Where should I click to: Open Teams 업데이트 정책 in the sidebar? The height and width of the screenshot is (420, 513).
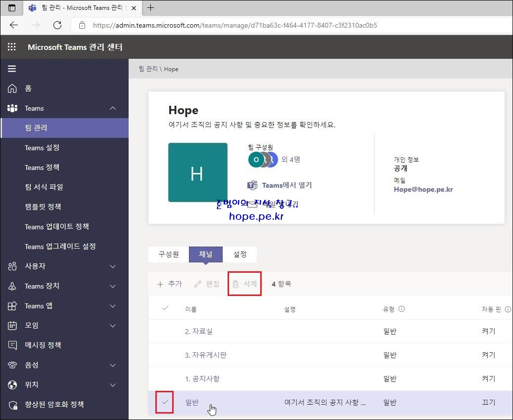(x=65, y=226)
